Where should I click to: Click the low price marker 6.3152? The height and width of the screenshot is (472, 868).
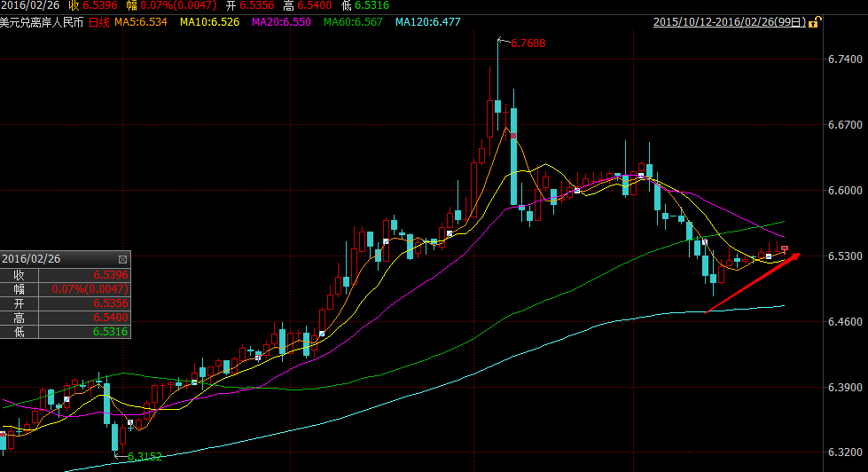[145, 457]
